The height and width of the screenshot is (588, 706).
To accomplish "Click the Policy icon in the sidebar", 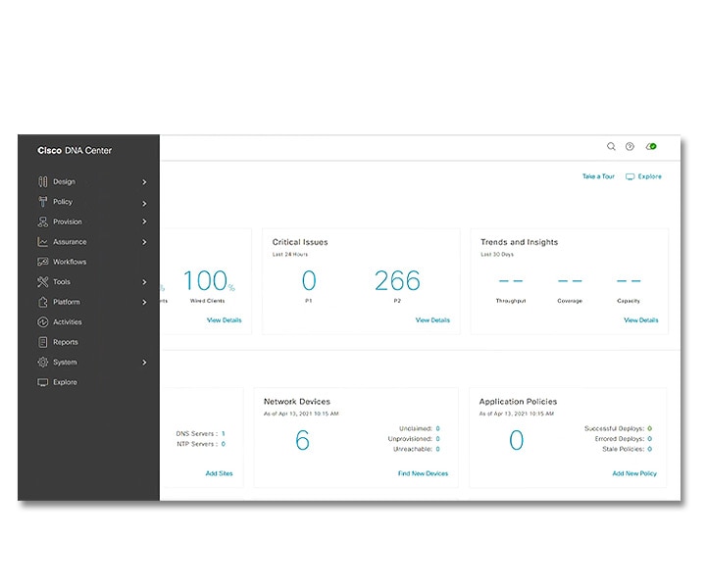I will 43,202.
